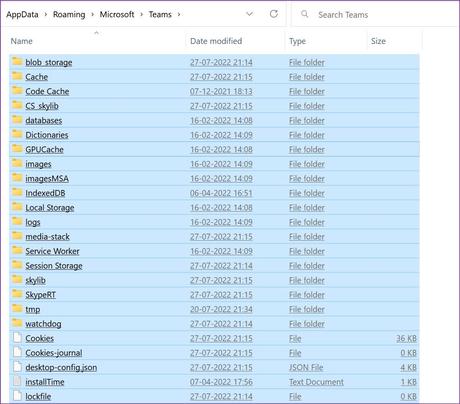This screenshot has width=460, height=404.
Task: Select the Code Cache folder name
Action: pyautogui.click(x=47, y=91)
